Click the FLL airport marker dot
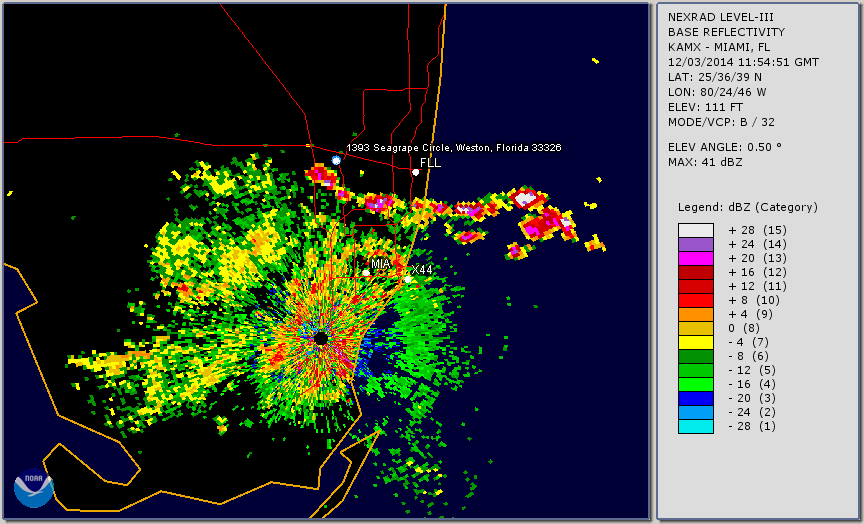 point(416,172)
